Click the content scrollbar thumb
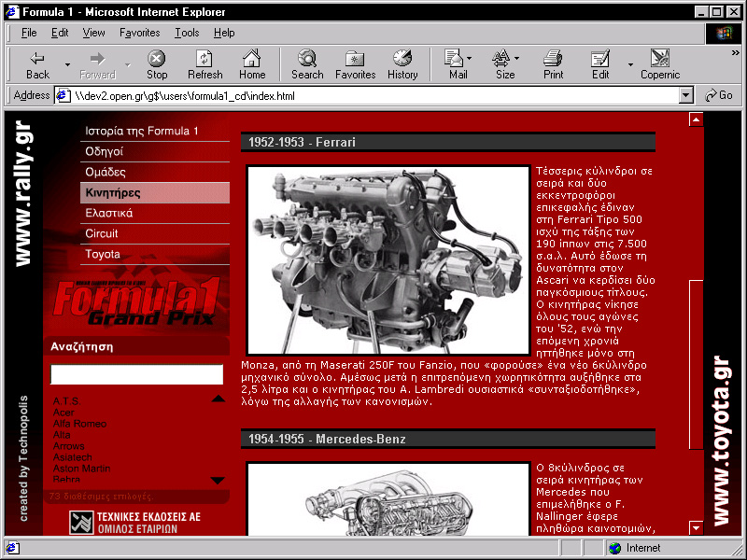This screenshot has height=560, width=747. tap(696, 364)
